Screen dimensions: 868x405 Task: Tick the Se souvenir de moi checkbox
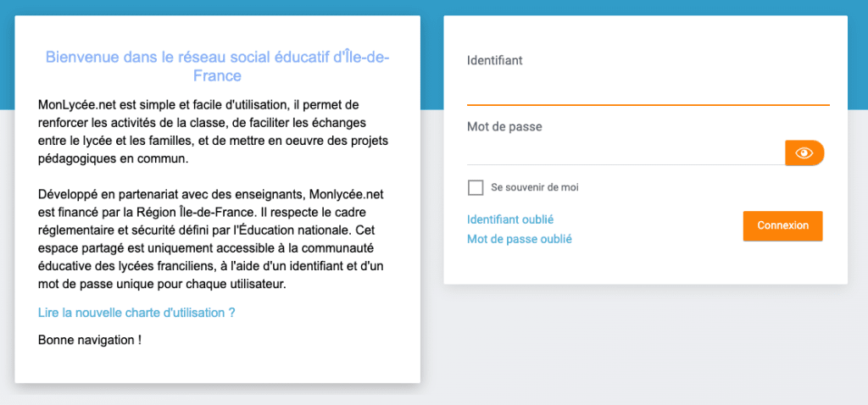click(x=476, y=187)
